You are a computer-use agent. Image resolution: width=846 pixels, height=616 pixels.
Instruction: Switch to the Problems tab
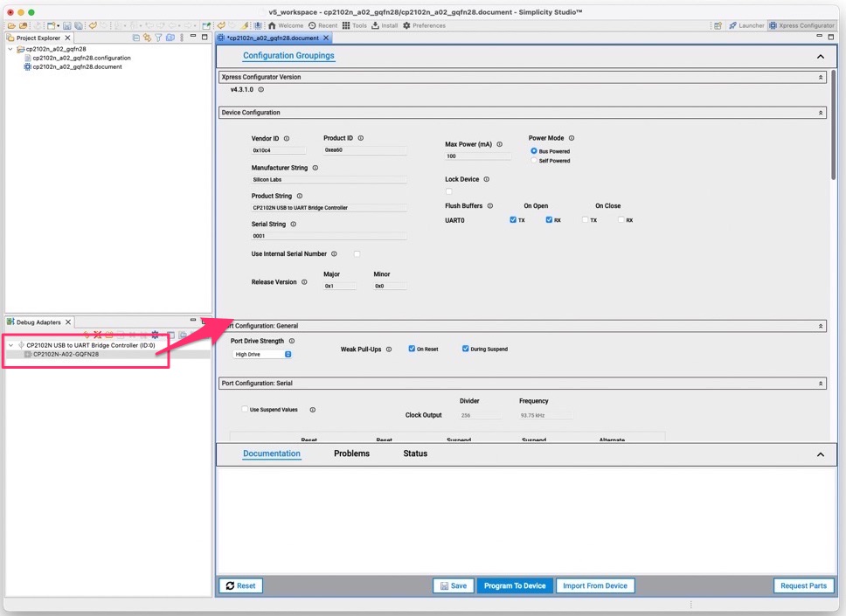351,453
